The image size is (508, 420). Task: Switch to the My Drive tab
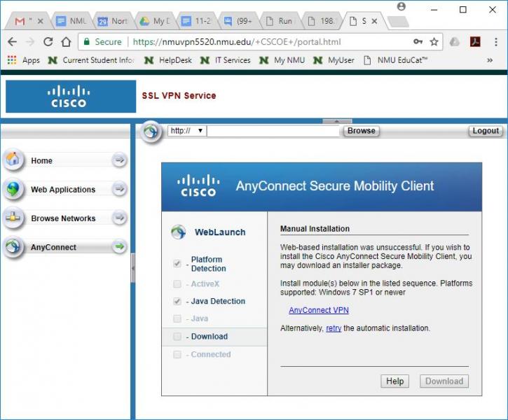click(x=155, y=22)
